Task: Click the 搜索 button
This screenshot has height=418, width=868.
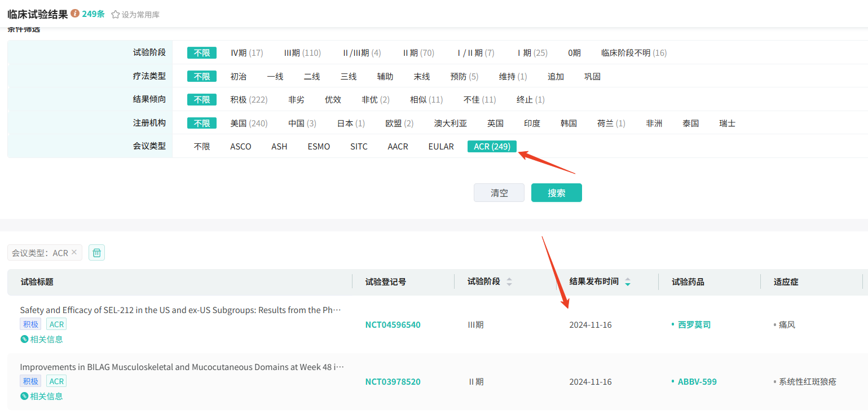Action: coord(556,193)
